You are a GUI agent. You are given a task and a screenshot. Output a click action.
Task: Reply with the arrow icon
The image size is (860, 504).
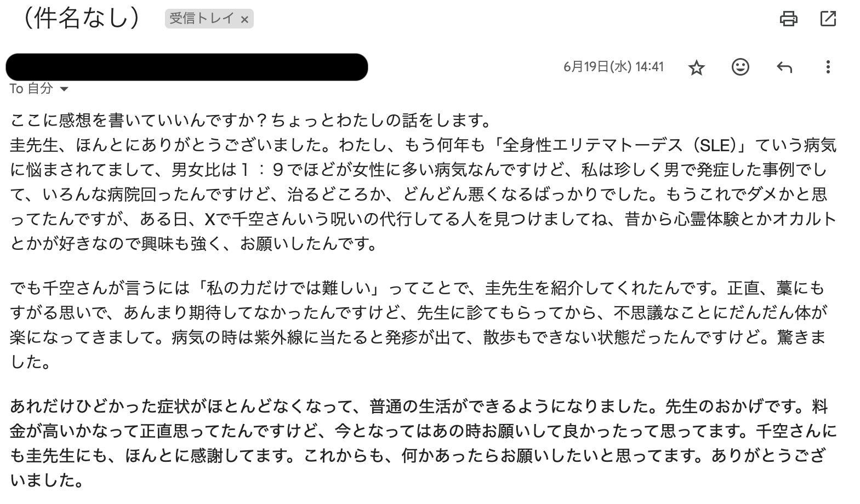(784, 67)
